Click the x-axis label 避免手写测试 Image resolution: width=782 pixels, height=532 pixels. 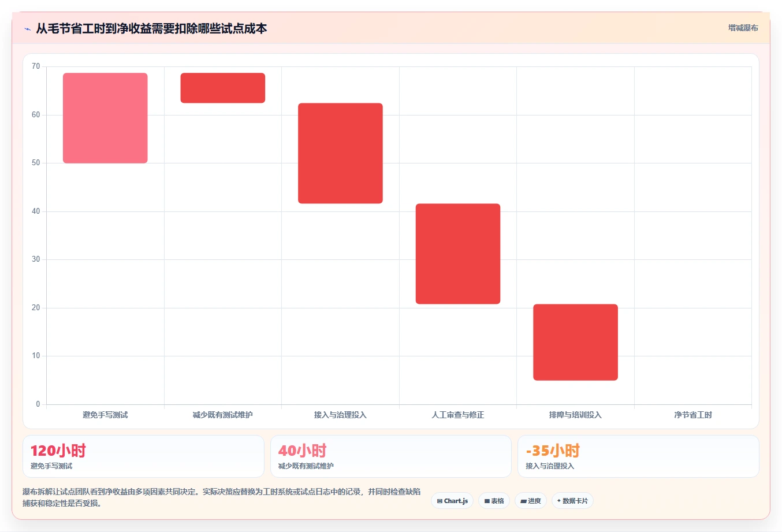105,415
